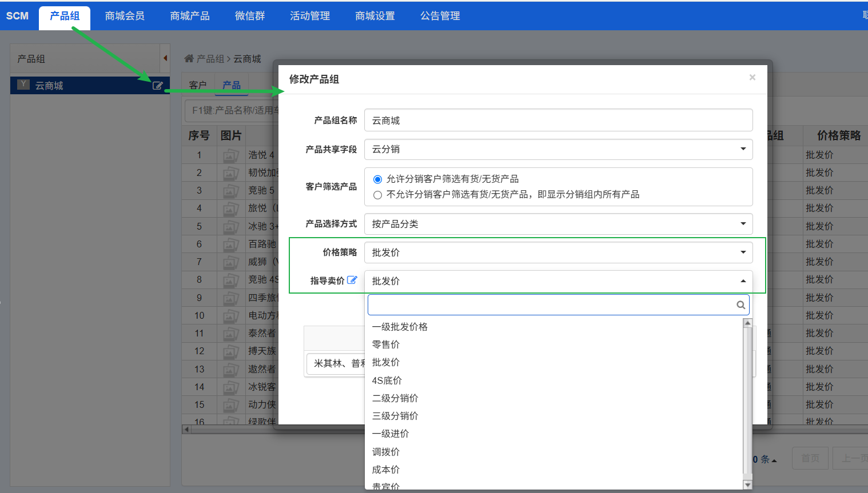This screenshot has width=868, height=493.
Task: Click image placeholder icon in row 1
Action: [x=230, y=155]
